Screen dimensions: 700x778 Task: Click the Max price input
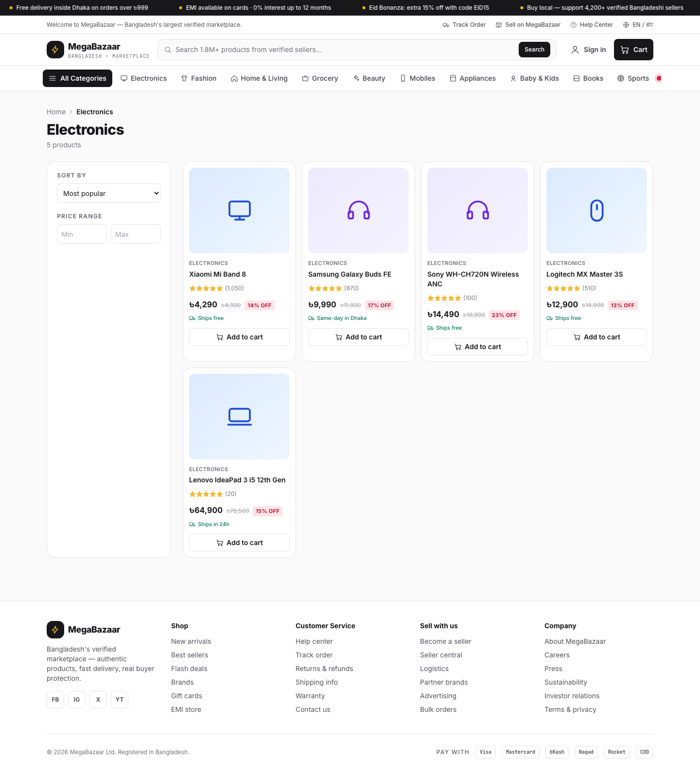click(136, 234)
